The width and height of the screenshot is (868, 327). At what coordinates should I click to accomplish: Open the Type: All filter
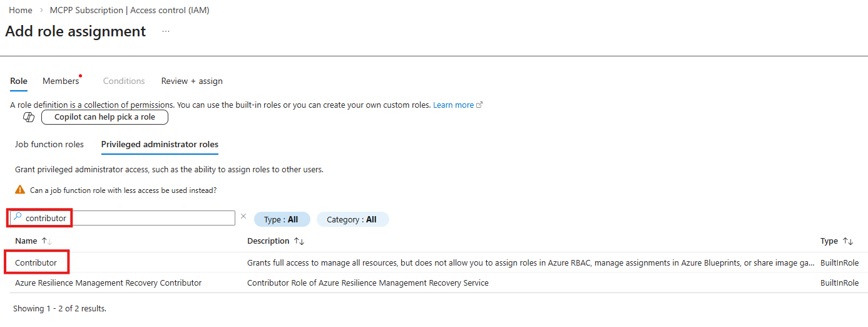282,219
